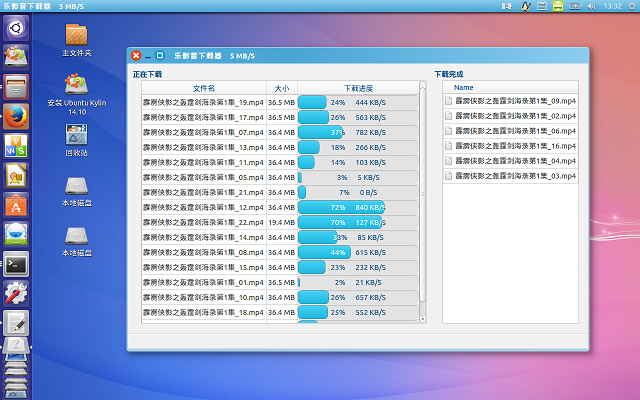Select the downloading row ending _15.mp4
Screen dimensions: 640x400
[280, 267]
